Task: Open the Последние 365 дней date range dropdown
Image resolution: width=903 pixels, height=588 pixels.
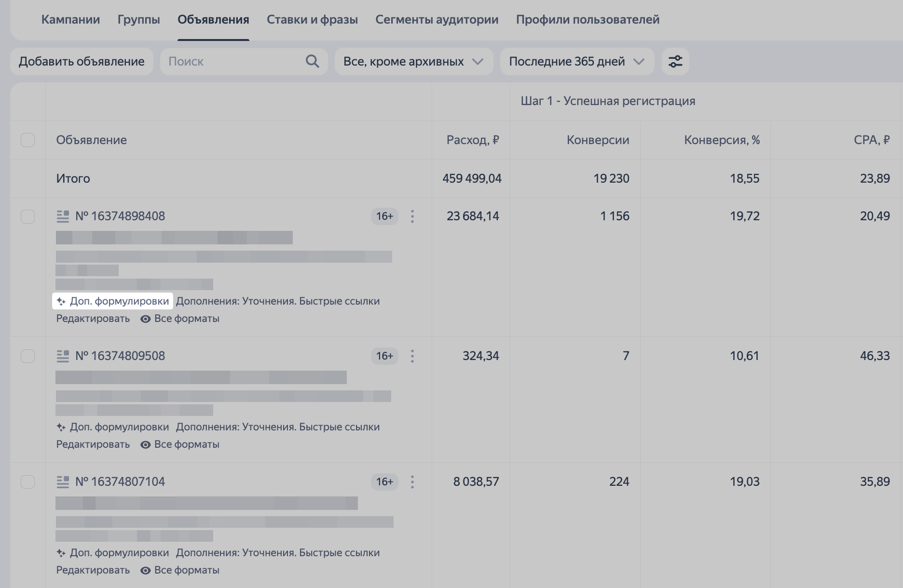Action: [576, 61]
